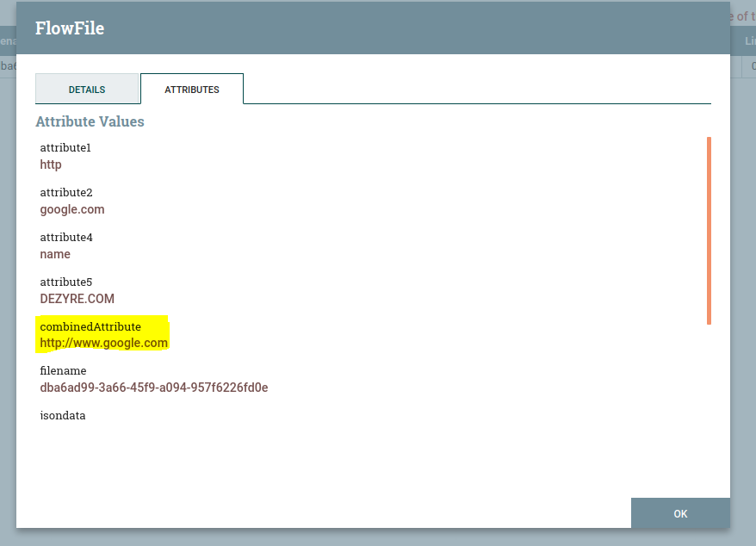
Task: Click the attribute5 label
Action: [x=66, y=282]
